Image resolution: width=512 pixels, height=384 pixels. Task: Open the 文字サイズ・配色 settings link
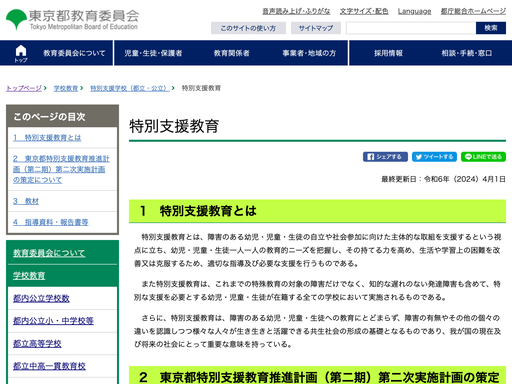coord(364,11)
